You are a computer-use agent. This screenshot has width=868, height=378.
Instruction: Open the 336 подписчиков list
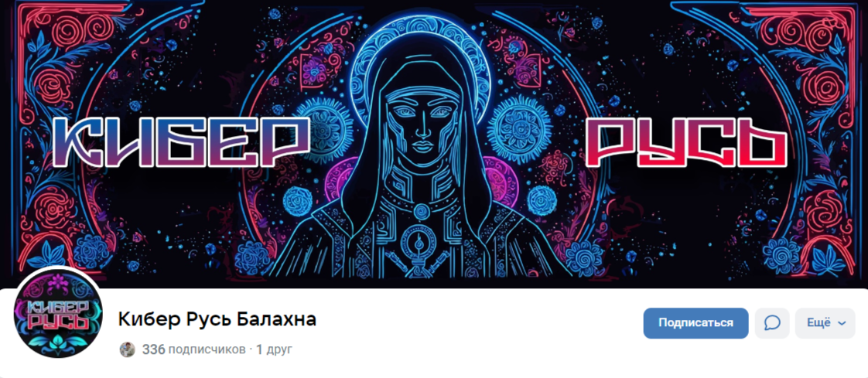tap(193, 349)
